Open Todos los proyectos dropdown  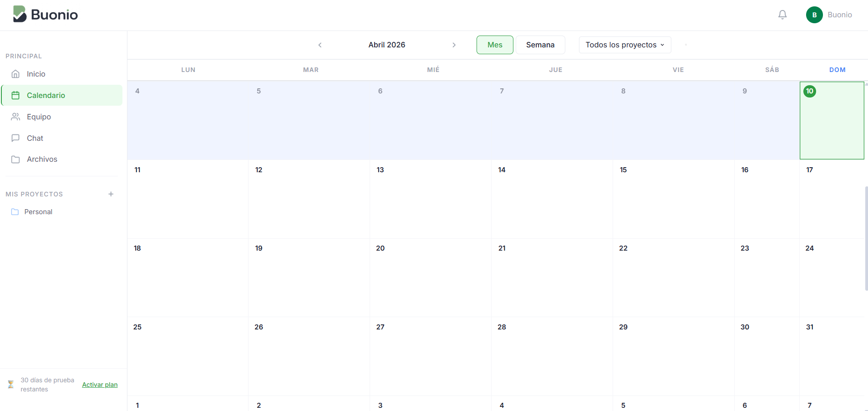point(625,45)
